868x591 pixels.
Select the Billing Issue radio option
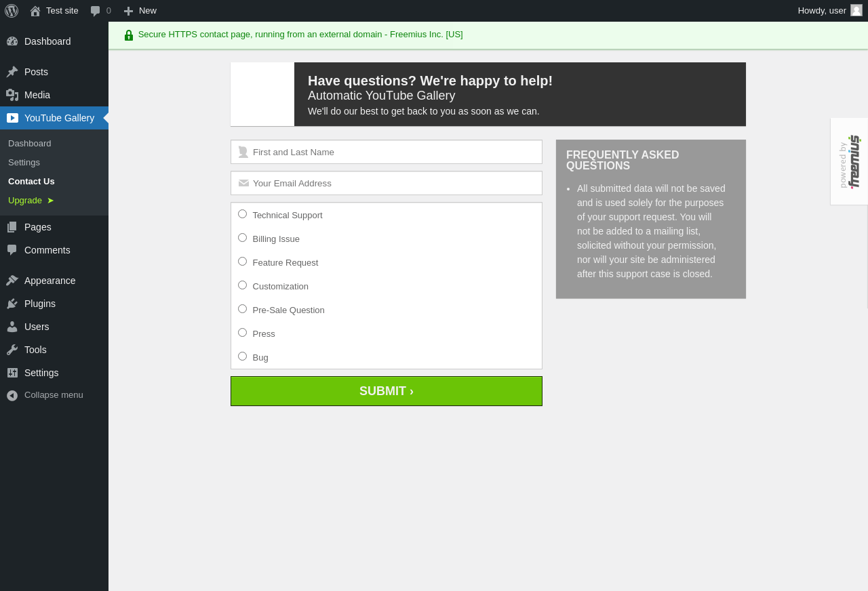pyautogui.click(x=242, y=238)
